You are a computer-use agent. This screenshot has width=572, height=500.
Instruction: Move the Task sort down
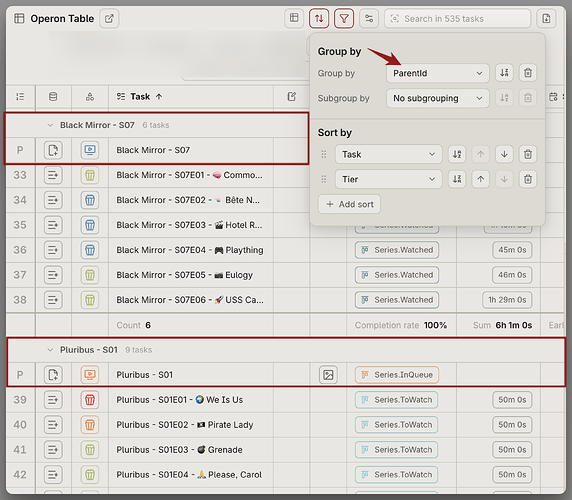tap(504, 154)
